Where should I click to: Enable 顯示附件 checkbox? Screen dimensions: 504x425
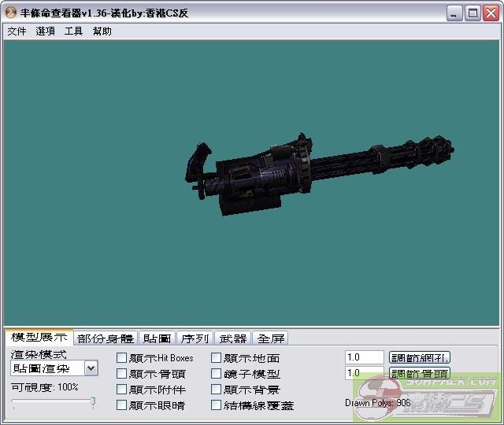pos(121,390)
